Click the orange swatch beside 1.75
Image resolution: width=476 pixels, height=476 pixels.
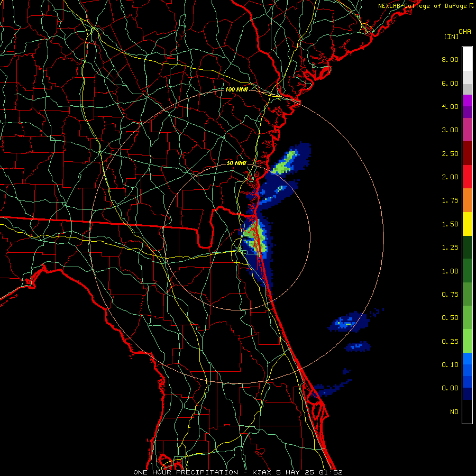point(467,200)
